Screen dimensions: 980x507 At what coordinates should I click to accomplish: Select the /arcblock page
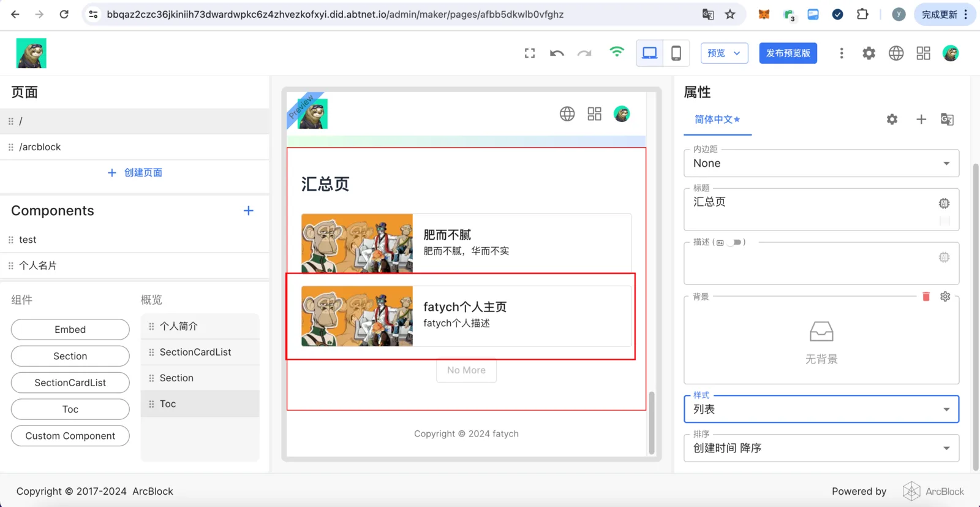click(x=135, y=147)
